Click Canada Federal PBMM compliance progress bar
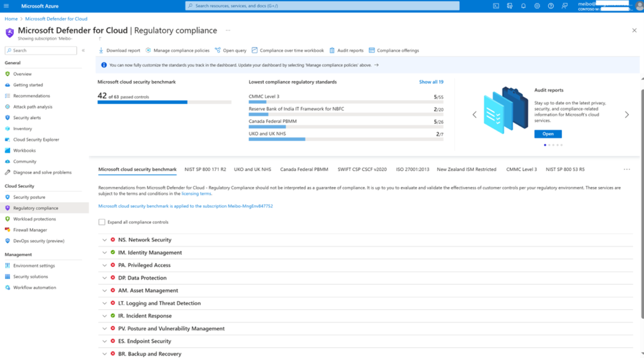The height and width of the screenshot is (358, 644). [346, 127]
